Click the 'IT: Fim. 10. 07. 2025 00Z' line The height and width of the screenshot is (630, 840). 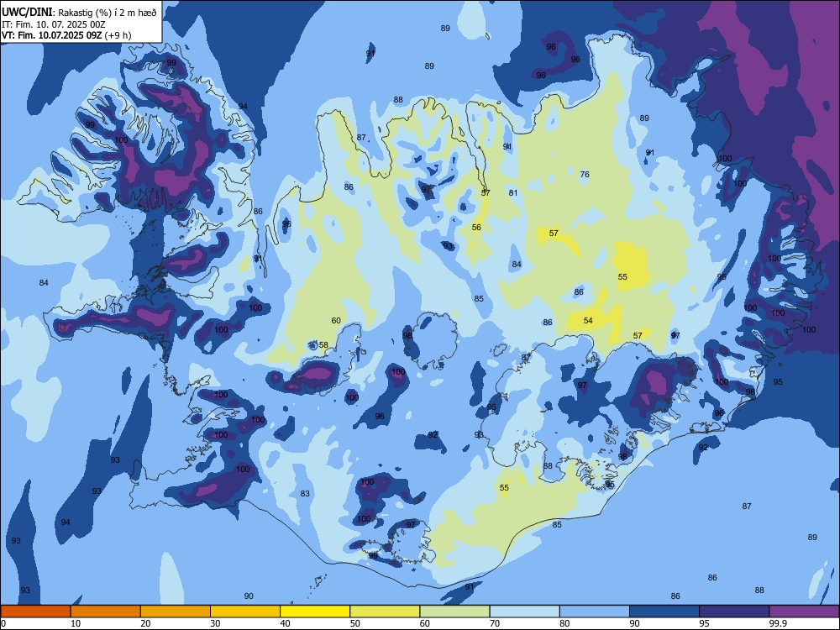[52, 24]
